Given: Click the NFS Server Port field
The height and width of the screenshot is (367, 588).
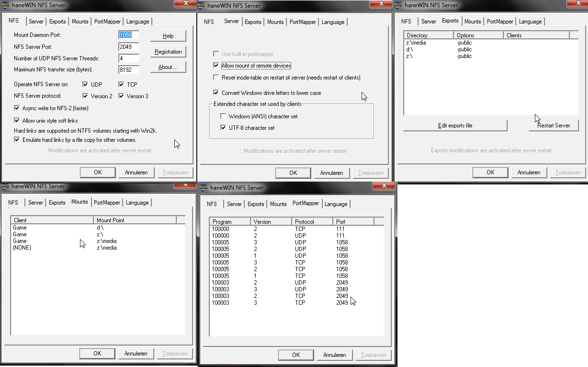Looking at the screenshot, I should click(x=129, y=47).
